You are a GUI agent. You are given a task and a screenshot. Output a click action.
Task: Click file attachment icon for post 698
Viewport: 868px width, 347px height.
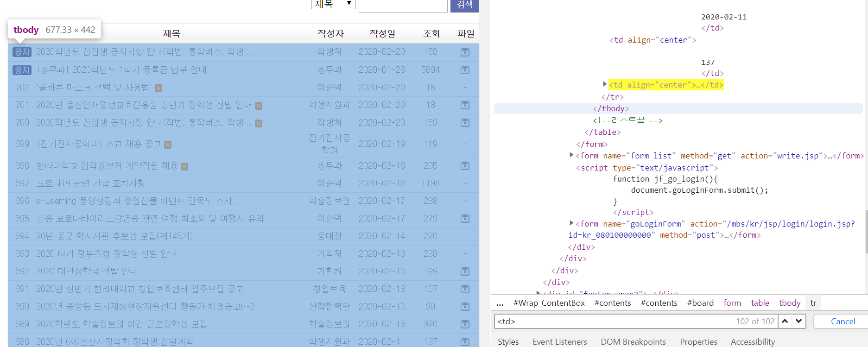[x=465, y=166]
